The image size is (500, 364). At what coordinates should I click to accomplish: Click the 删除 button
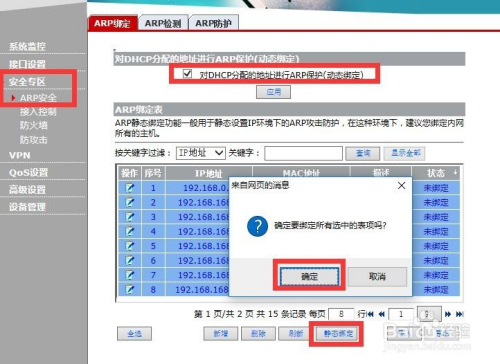258,333
